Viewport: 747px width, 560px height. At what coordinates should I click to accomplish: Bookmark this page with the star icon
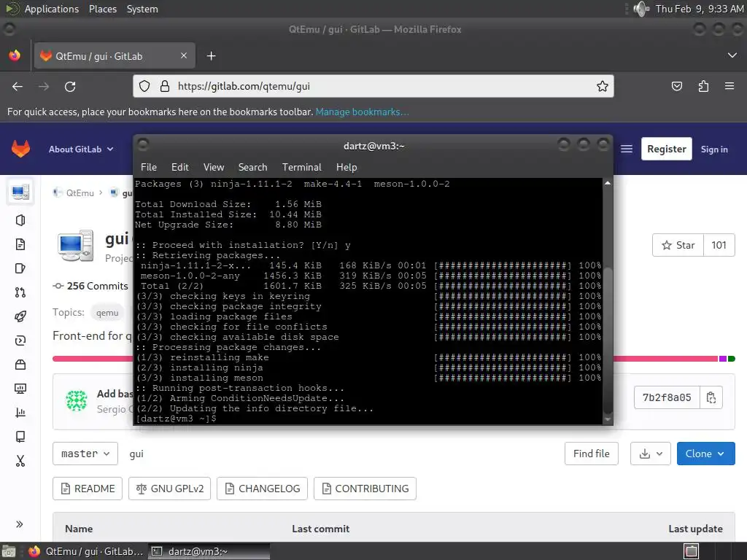pos(602,86)
